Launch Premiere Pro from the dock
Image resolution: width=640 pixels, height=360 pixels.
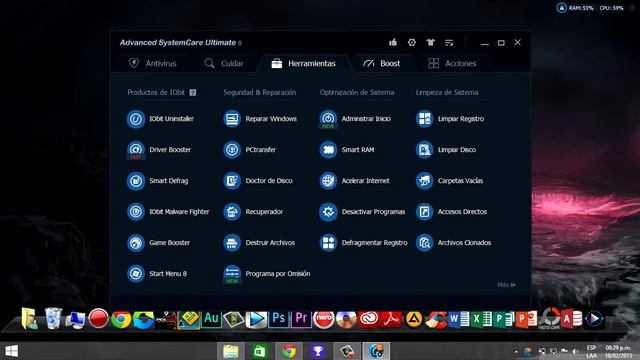pyautogui.click(x=301, y=319)
